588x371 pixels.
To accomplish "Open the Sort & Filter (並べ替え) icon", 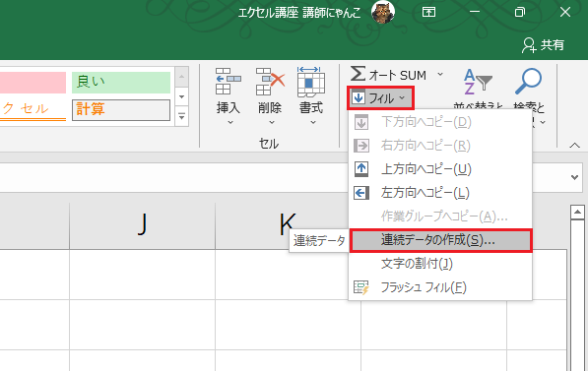I will (x=478, y=82).
